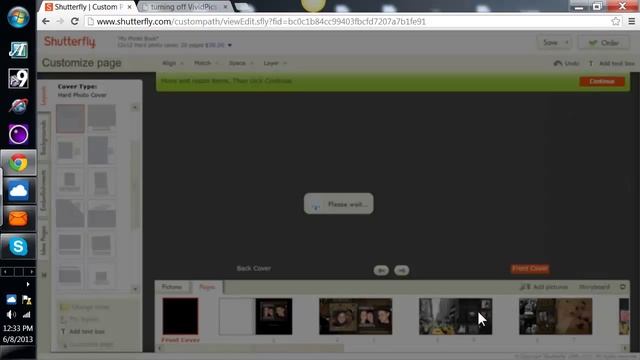Click the Add pictures link
The height and width of the screenshot is (360, 640).
tap(544, 287)
